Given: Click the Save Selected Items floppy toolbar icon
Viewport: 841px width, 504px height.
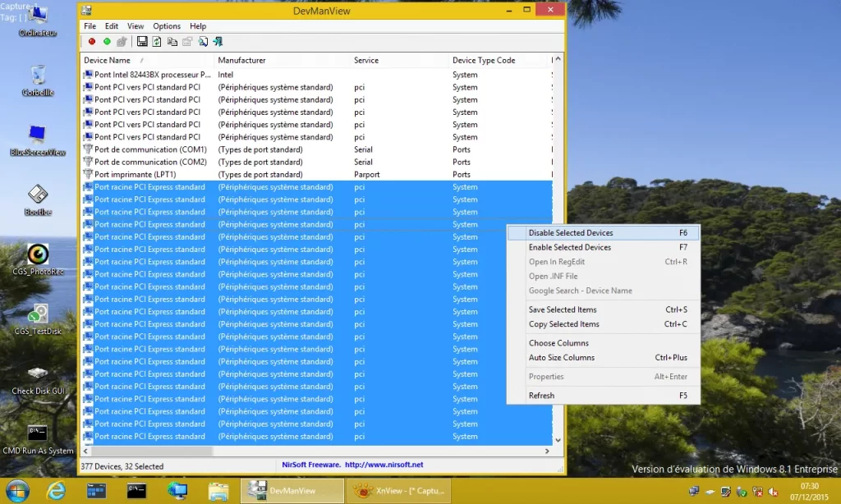Looking at the screenshot, I should tap(142, 41).
